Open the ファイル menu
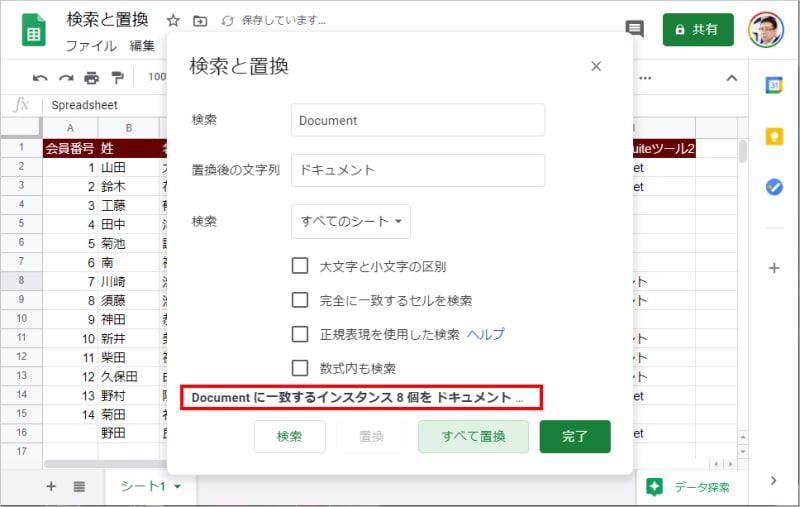Image resolution: width=800 pixels, height=507 pixels. (x=91, y=46)
